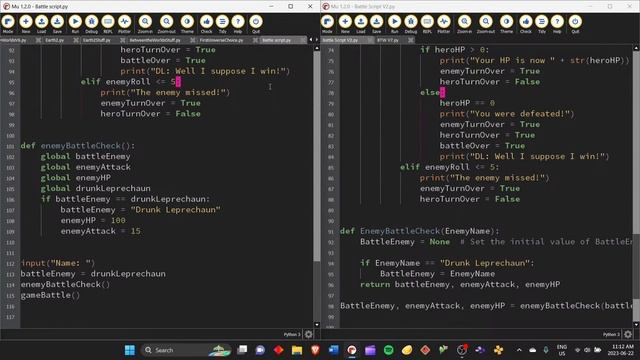Click 'input("Name: ")' line in left editor
Screen dimensions: 640x360
pyautogui.click(x=58, y=263)
